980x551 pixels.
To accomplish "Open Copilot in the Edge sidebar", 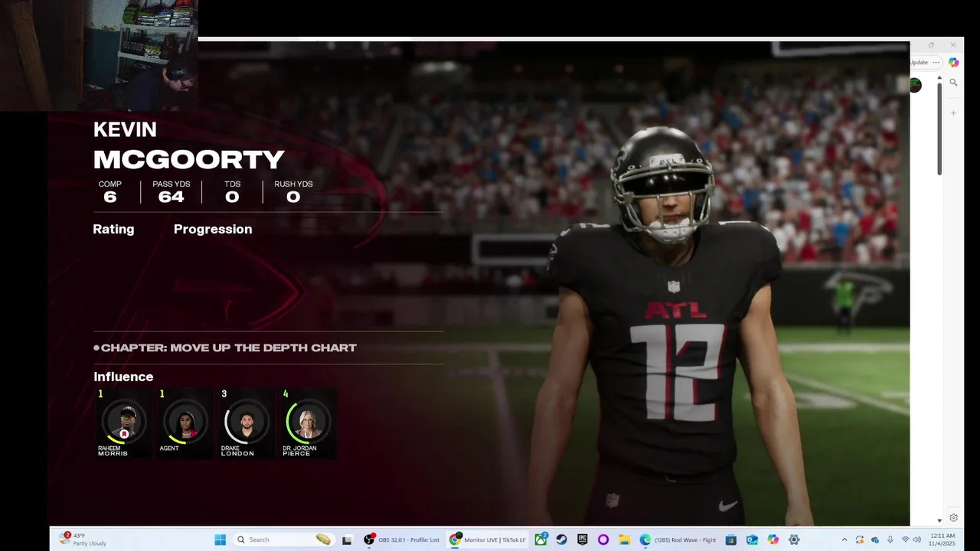I will pos(953,63).
